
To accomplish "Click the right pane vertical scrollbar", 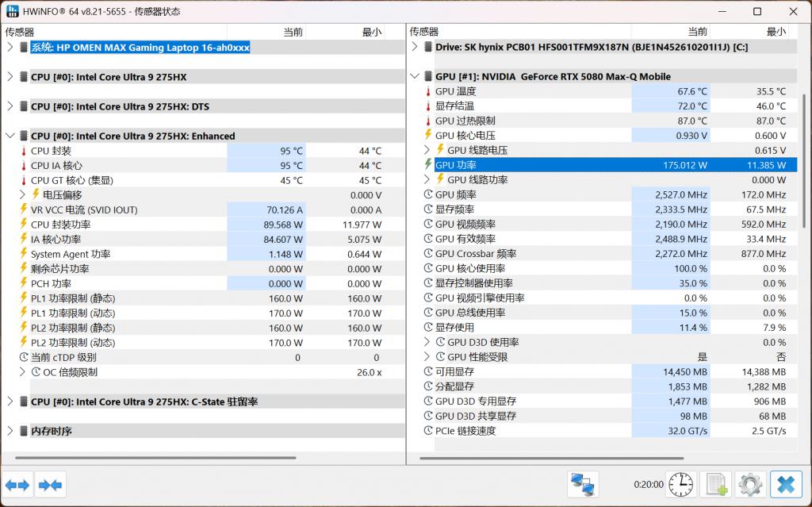I will coord(803,161).
